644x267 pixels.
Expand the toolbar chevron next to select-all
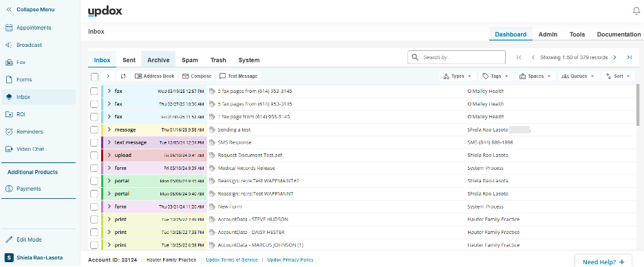tap(107, 76)
